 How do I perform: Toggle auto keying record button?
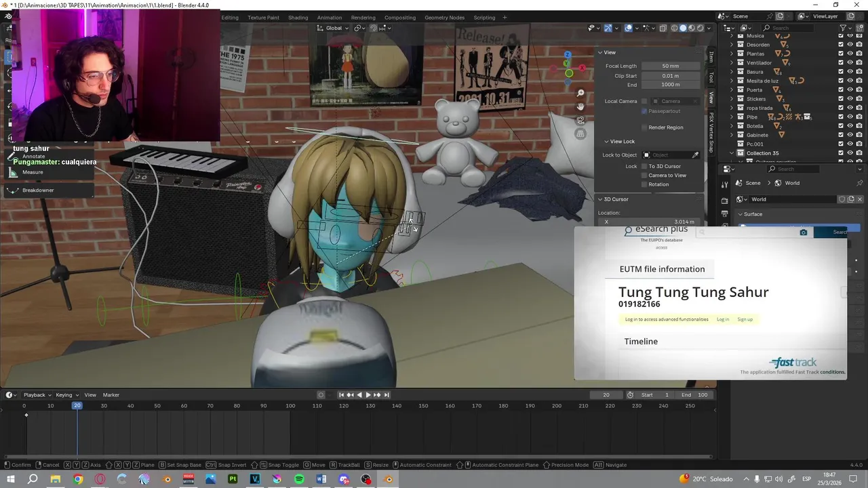(321, 395)
